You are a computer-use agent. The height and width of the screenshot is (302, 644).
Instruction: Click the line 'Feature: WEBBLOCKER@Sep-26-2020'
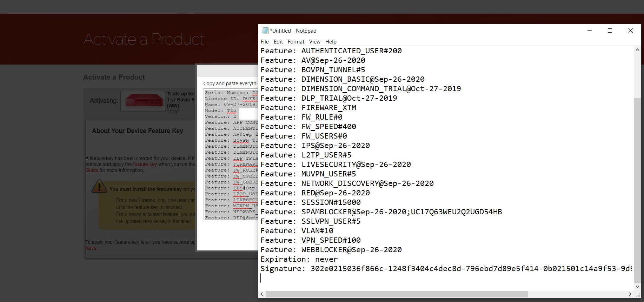(331, 250)
